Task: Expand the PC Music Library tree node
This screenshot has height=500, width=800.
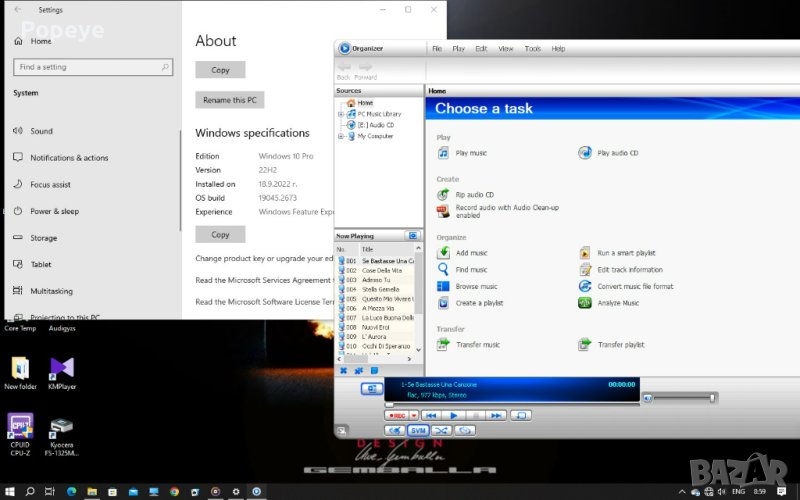Action: (340, 114)
